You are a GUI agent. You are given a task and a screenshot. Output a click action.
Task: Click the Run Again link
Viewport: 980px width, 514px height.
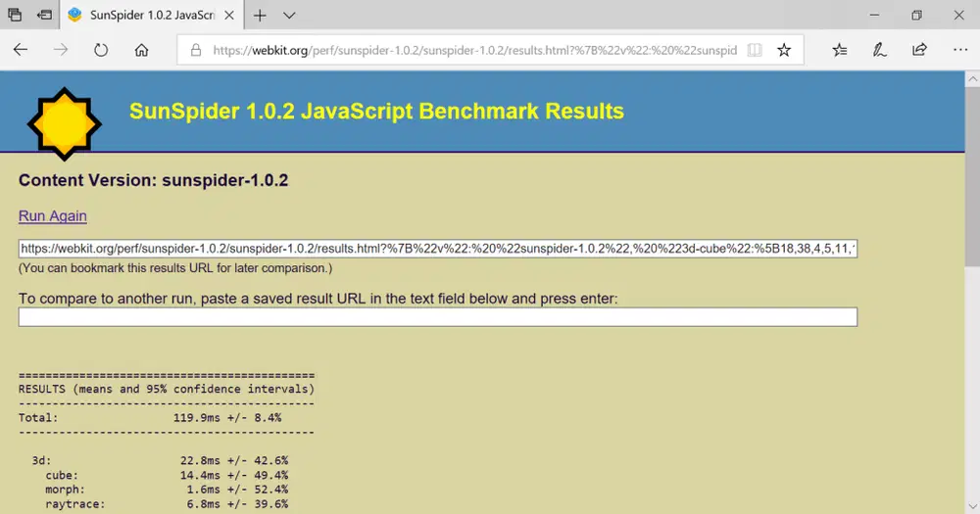pos(53,215)
